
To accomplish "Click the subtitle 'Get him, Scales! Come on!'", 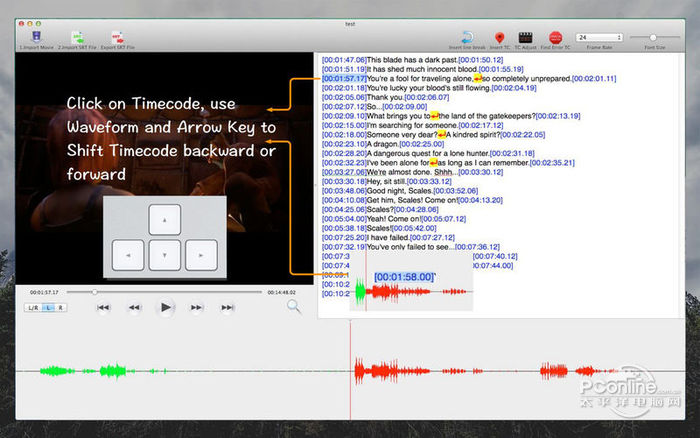I will point(412,200).
